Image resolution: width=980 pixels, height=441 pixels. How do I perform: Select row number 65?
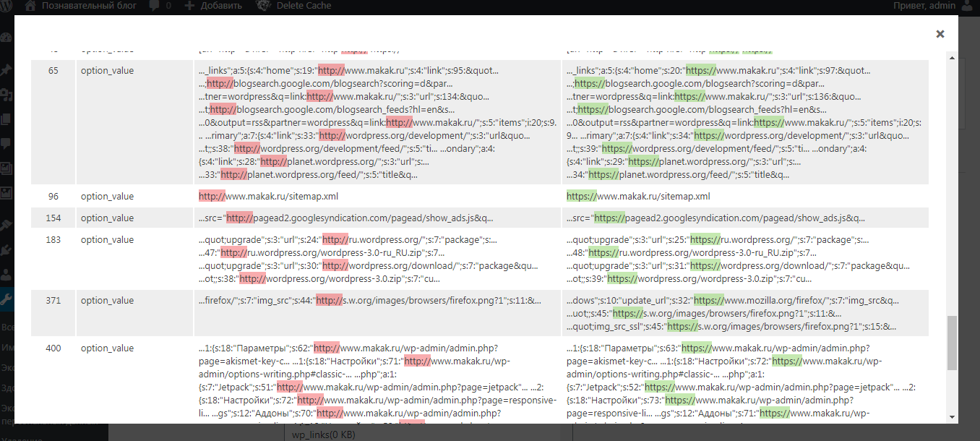53,71
